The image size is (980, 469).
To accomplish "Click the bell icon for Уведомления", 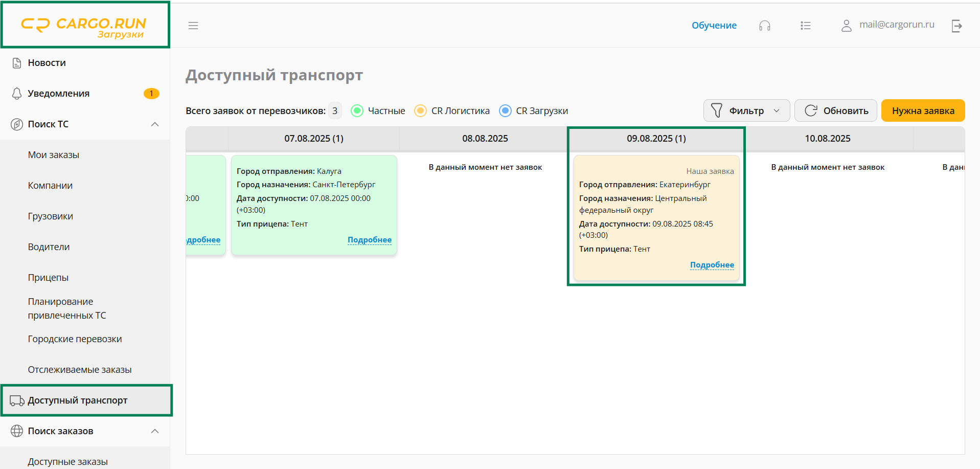I will 17,94.
